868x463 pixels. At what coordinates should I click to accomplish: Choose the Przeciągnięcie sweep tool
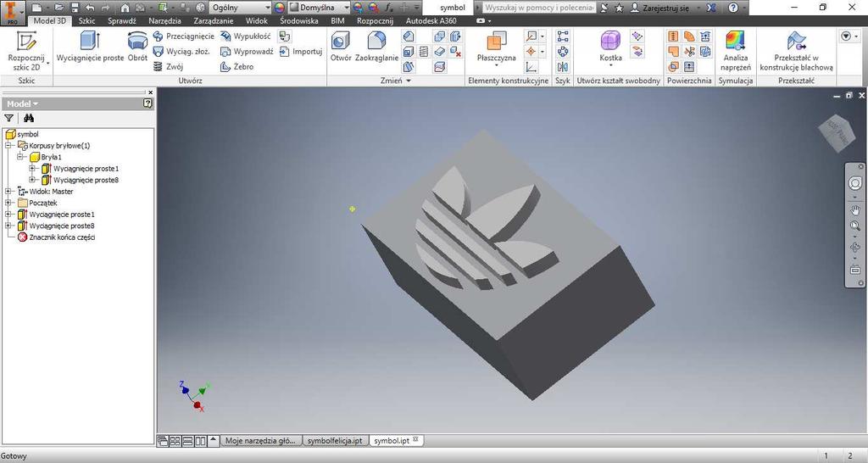click(x=183, y=36)
